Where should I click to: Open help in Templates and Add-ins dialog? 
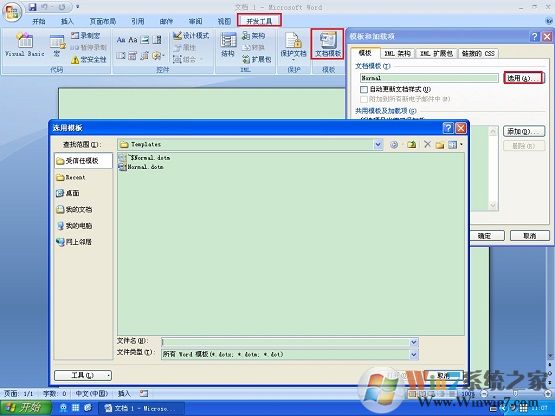[x=534, y=36]
